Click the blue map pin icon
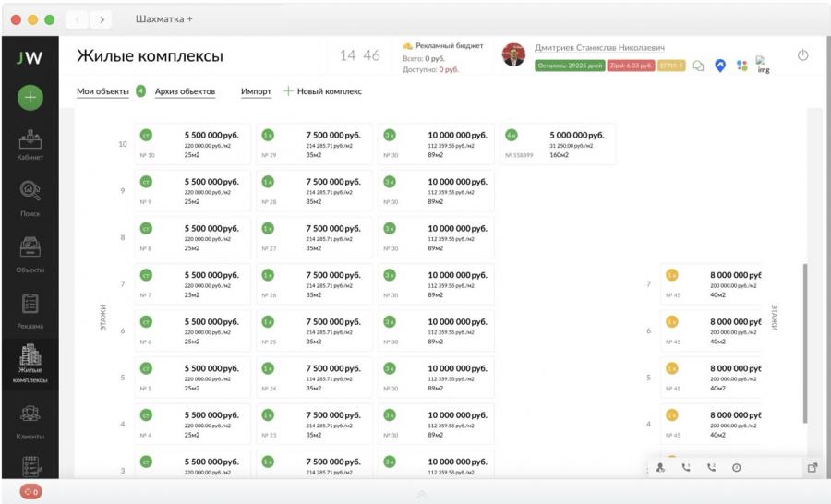Screen dimensions: 831x504 point(719,66)
